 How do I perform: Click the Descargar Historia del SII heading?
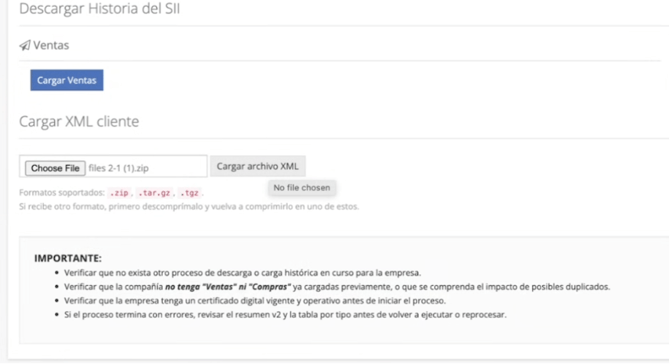click(x=100, y=9)
